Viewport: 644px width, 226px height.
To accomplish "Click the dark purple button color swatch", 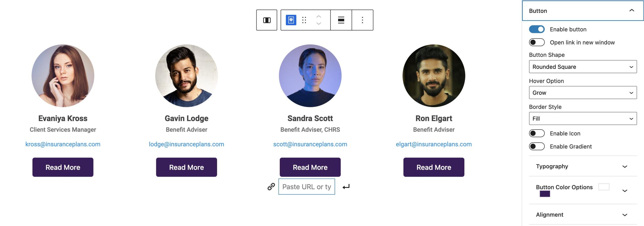I will coord(545,194).
